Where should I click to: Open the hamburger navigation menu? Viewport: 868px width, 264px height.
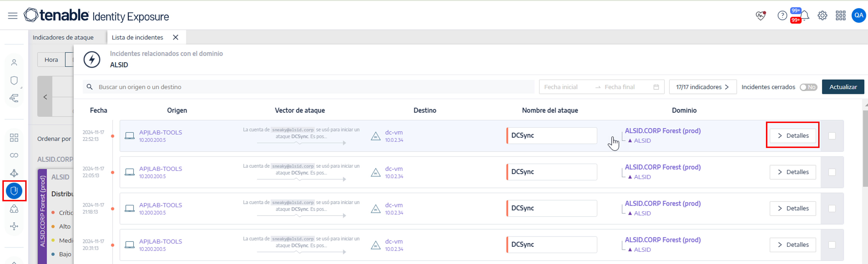13,16
